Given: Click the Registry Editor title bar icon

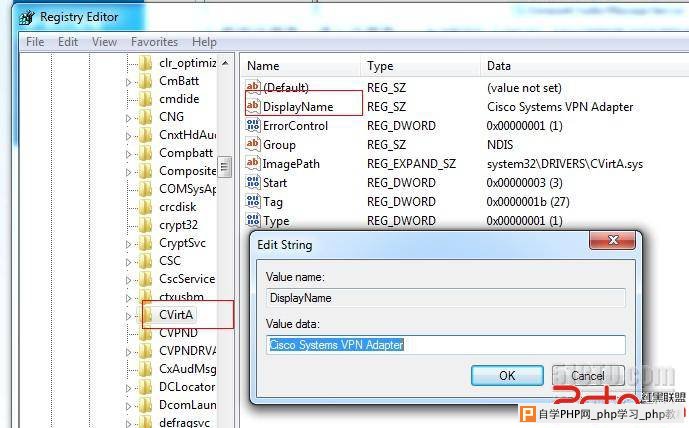Looking at the screenshot, I should tap(27, 18).
